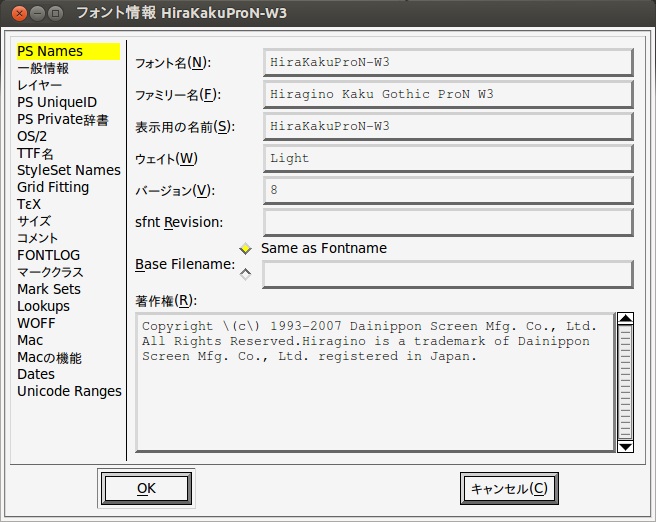The width and height of the screenshot is (656, 522).
Task: Open the Mac section
Action: pos(30,340)
